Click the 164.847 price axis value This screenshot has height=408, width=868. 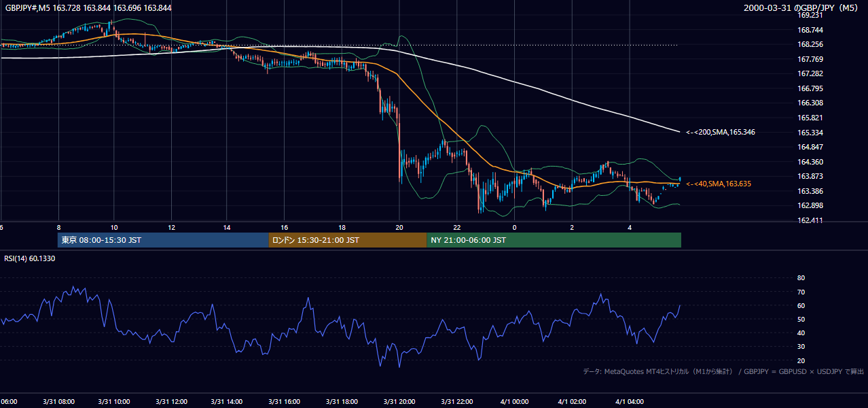[x=810, y=147]
